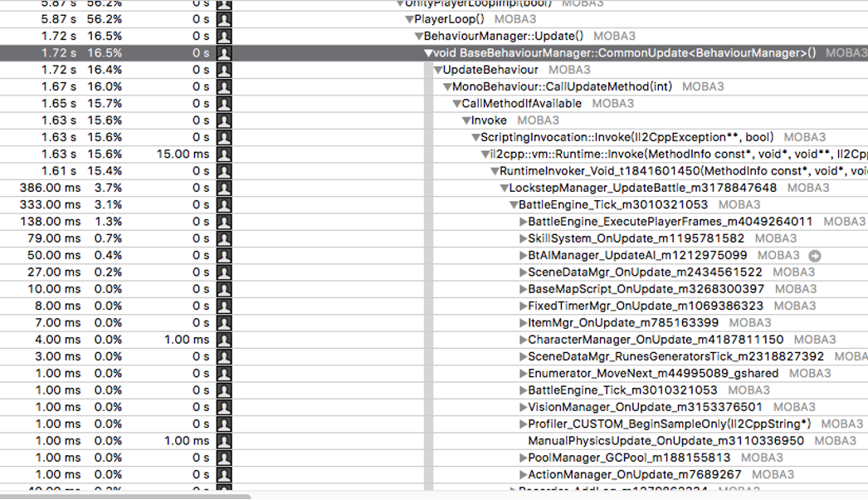Click focus arrow beside BtAIManager_UpdateAI

tap(815, 256)
